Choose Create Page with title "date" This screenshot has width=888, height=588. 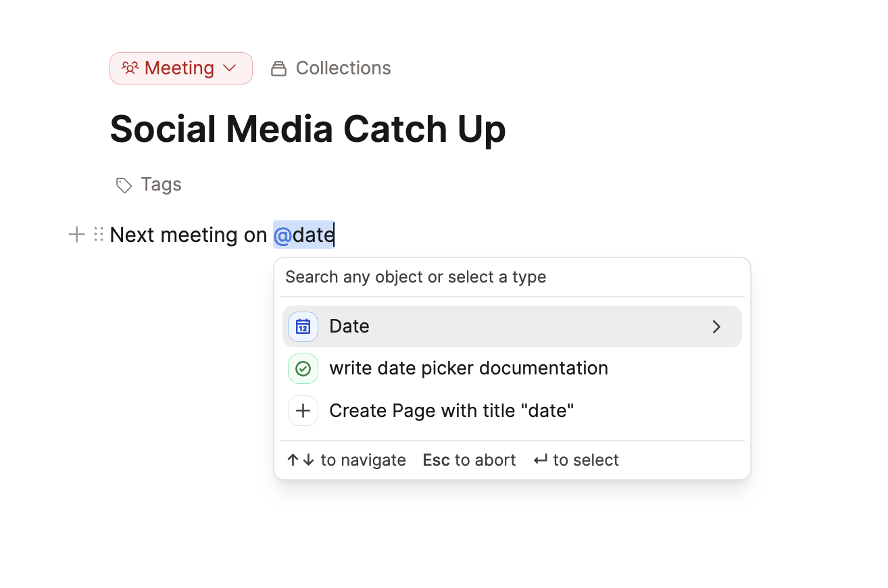coord(451,411)
